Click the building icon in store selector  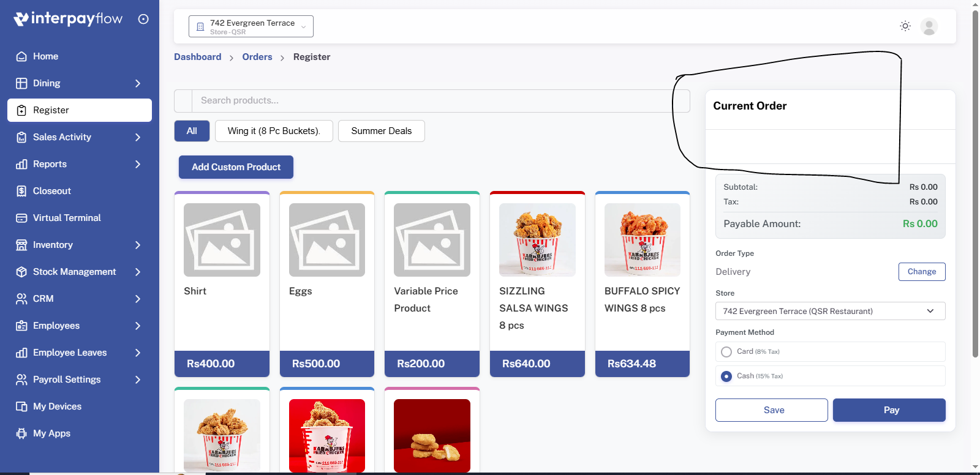pos(200,27)
